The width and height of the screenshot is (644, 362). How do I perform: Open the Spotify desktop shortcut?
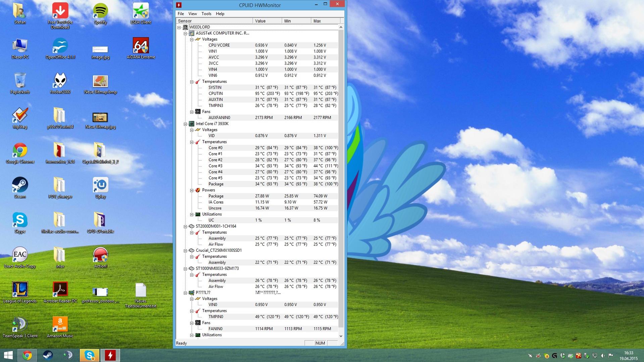(100, 14)
